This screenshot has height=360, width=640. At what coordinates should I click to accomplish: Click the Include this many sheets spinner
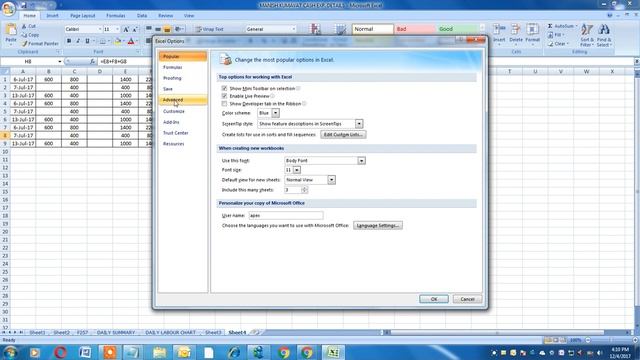304,190
